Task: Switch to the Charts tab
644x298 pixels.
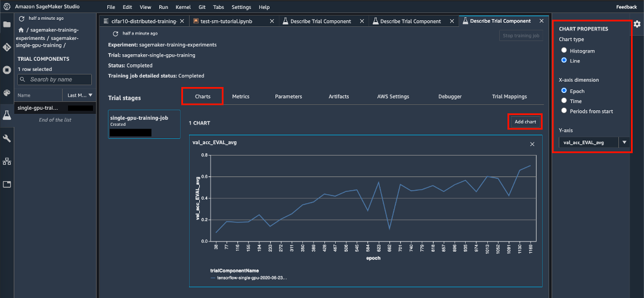Action: tap(203, 97)
